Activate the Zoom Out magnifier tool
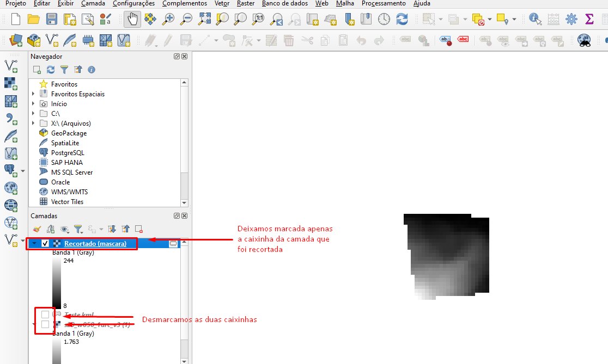608x364 pixels. coord(186,19)
